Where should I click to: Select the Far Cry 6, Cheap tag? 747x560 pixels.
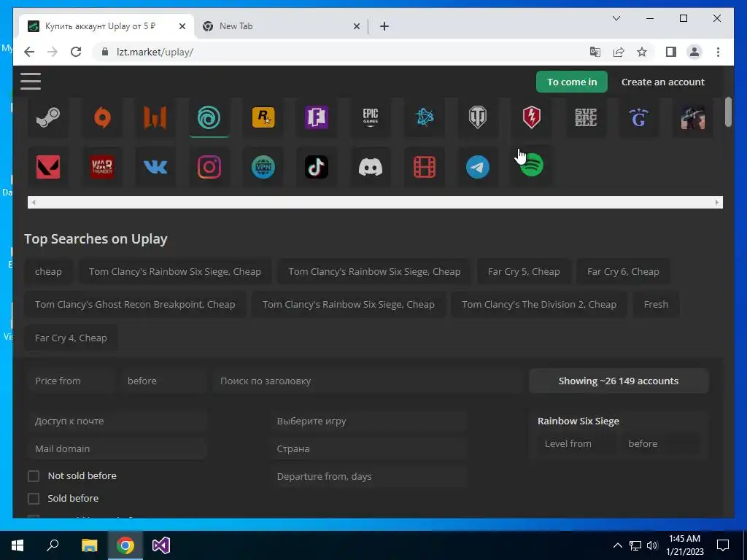(623, 271)
